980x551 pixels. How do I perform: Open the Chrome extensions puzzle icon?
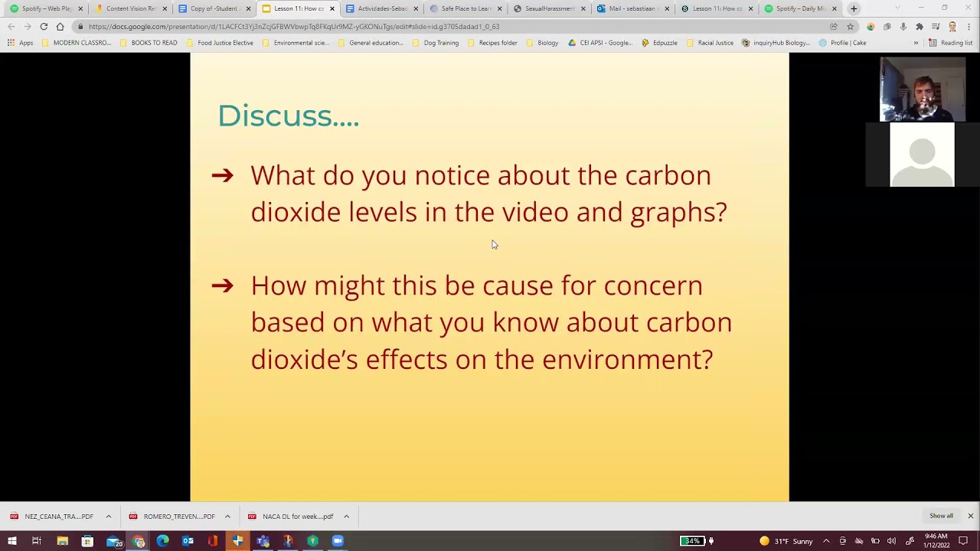(920, 26)
